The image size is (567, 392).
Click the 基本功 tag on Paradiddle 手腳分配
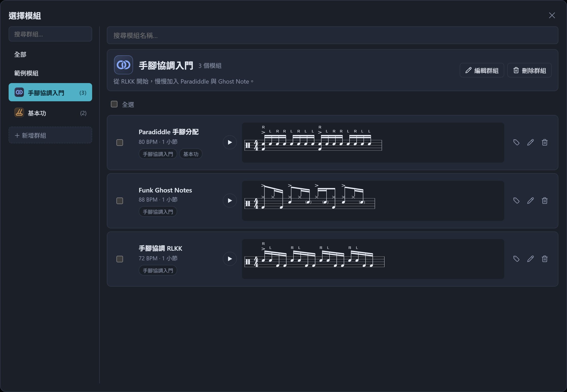click(x=191, y=154)
